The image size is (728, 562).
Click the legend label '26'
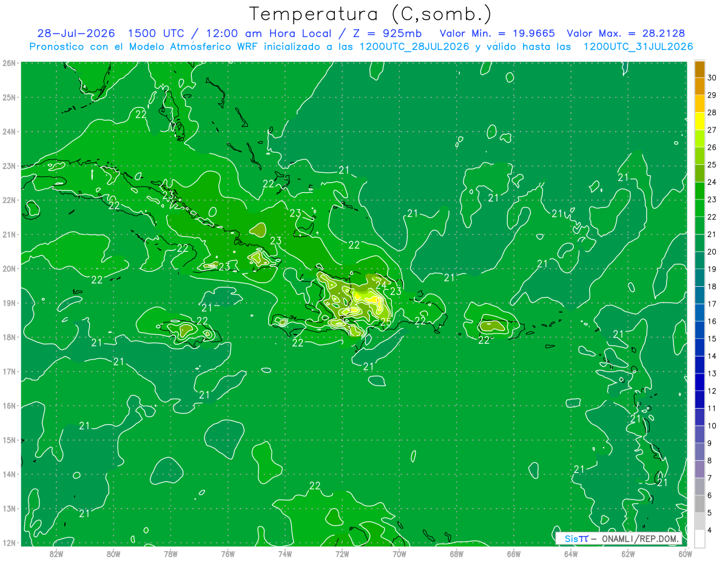[712, 147]
